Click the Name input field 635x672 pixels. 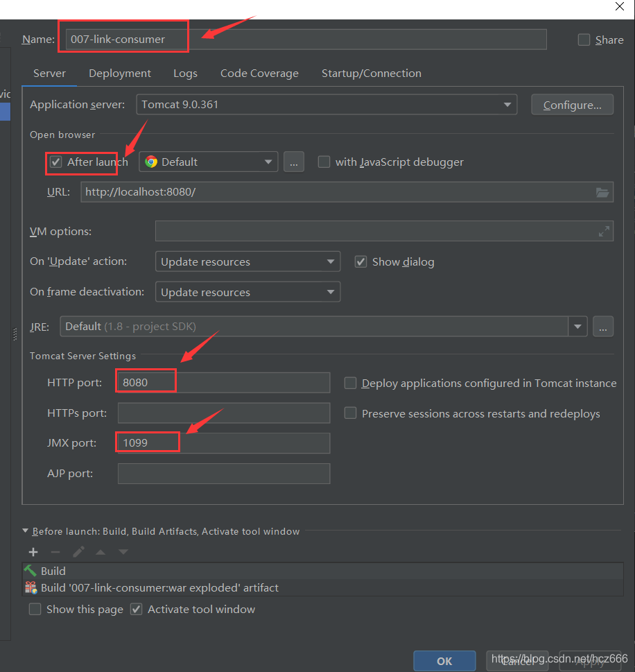click(306, 40)
